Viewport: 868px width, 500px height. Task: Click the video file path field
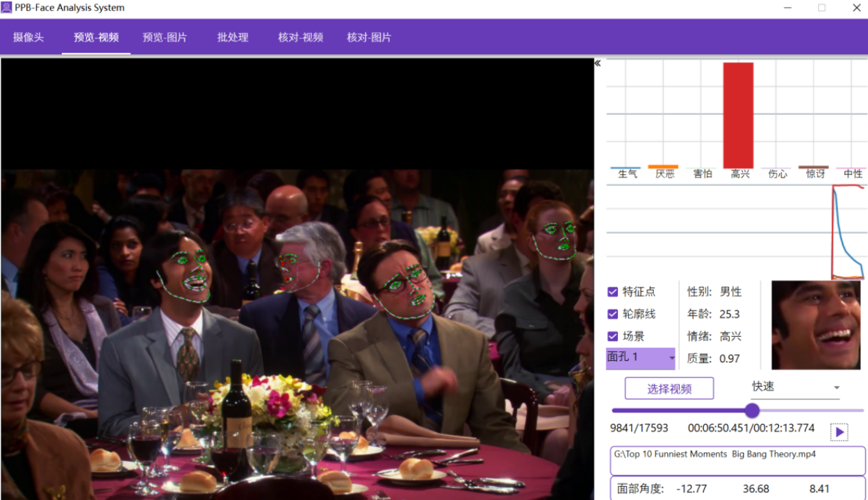click(x=737, y=460)
